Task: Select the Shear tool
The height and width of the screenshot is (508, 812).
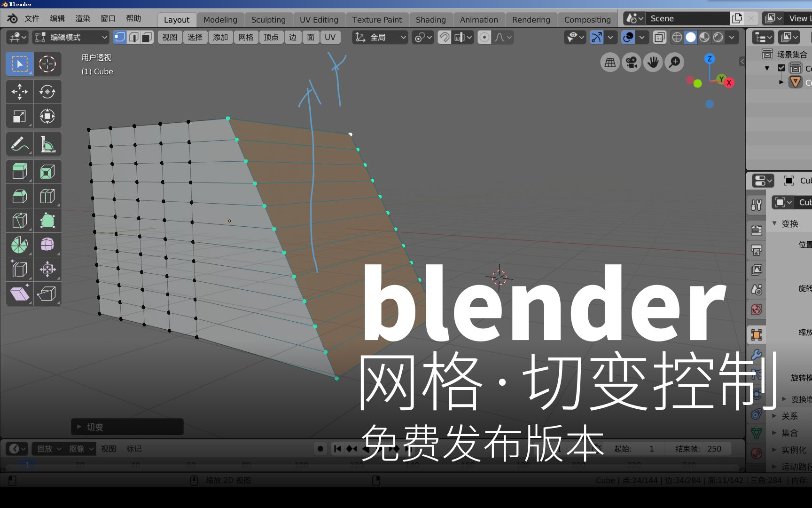Action: [19, 294]
